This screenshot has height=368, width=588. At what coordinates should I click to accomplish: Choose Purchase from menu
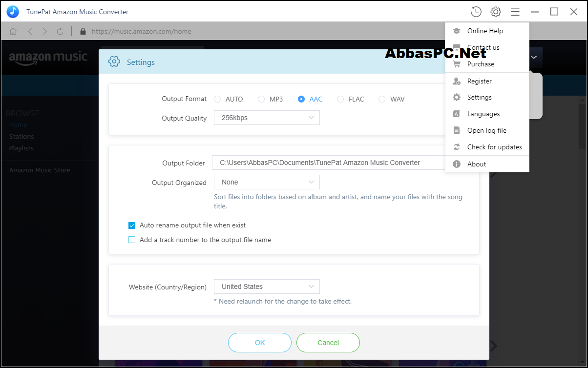[x=487, y=64]
